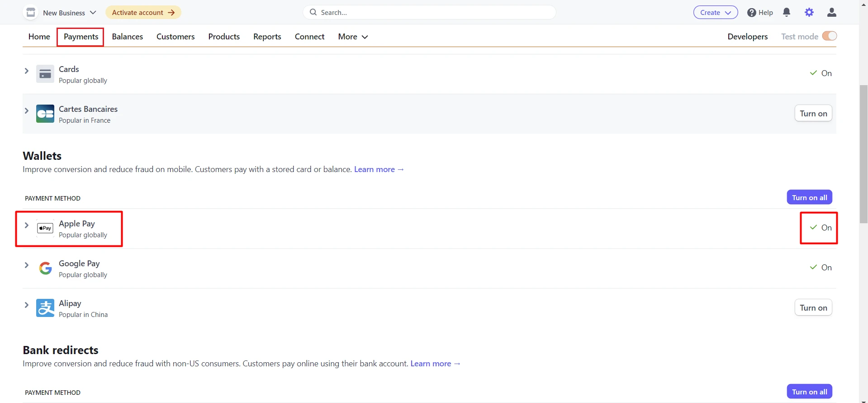The image size is (868, 403).
Task: Click the notifications bell icon
Action: coord(787,13)
